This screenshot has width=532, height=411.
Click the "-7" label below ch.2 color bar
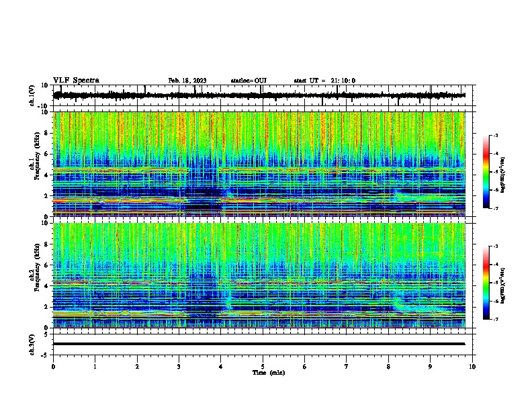tap(496, 320)
